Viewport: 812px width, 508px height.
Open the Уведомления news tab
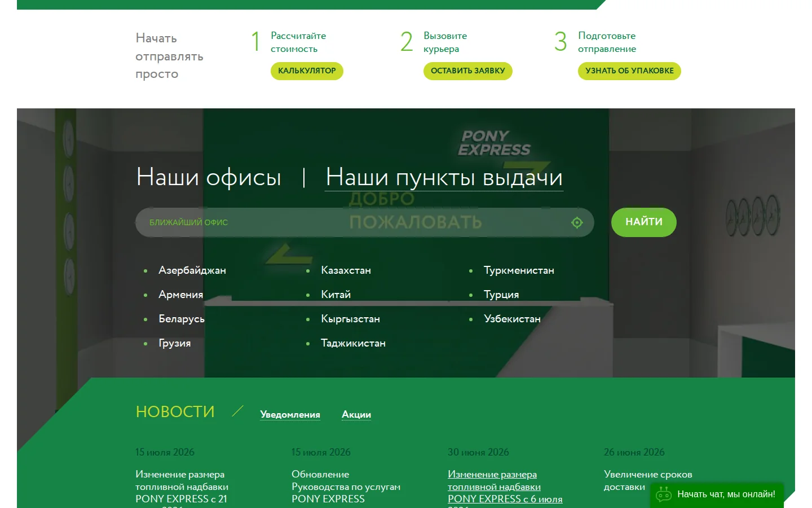[x=290, y=414]
